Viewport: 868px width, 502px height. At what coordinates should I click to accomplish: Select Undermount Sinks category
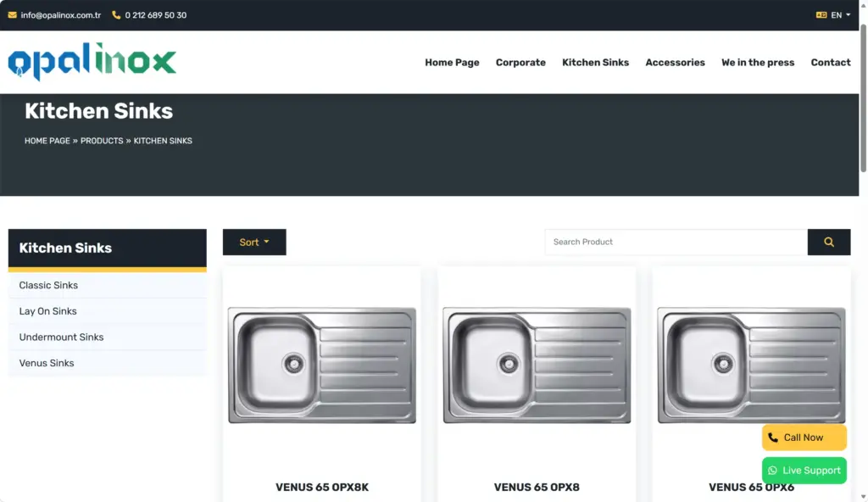pyautogui.click(x=108, y=337)
